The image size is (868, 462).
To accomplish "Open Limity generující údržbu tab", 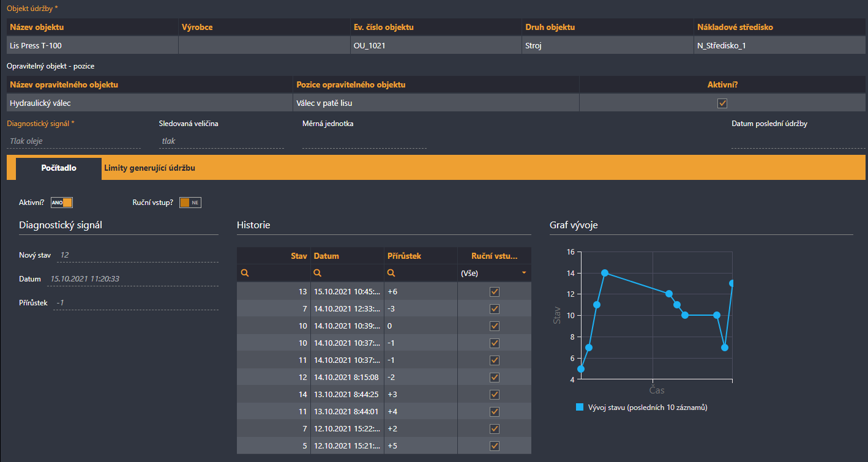I will point(150,168).
